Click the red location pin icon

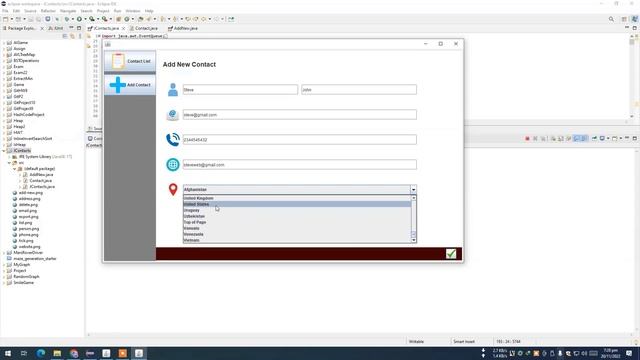[x=173, y=189]
